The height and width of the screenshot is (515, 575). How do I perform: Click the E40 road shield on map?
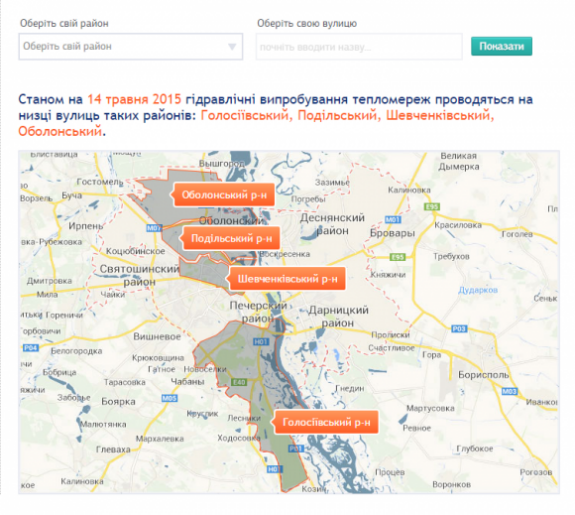click(x=239, y=382)
